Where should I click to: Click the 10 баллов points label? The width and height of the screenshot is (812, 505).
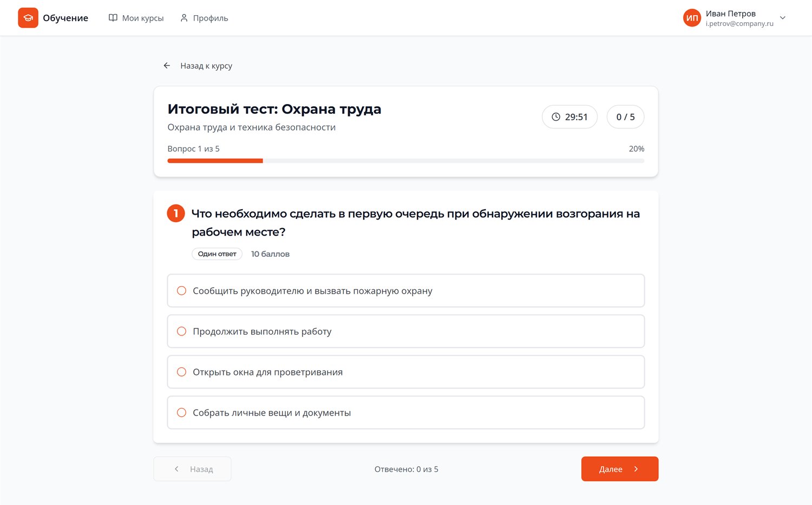(x=271, y=254)
